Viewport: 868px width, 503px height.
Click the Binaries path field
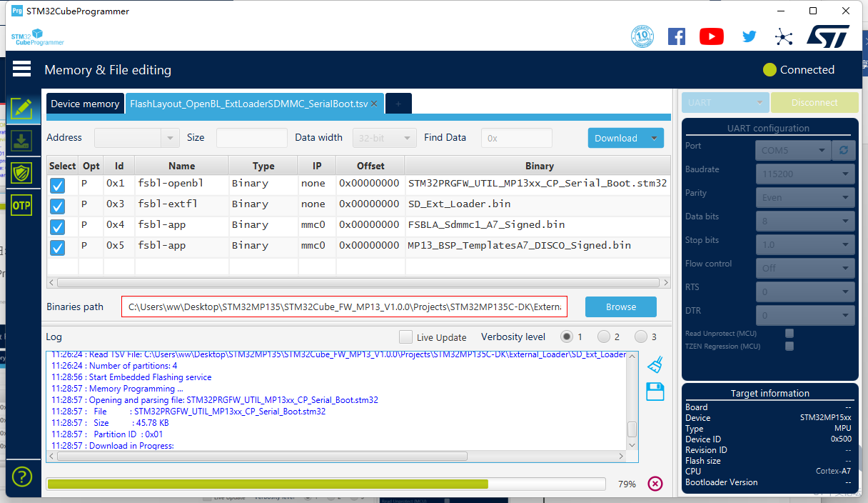[x=344, y=307]
